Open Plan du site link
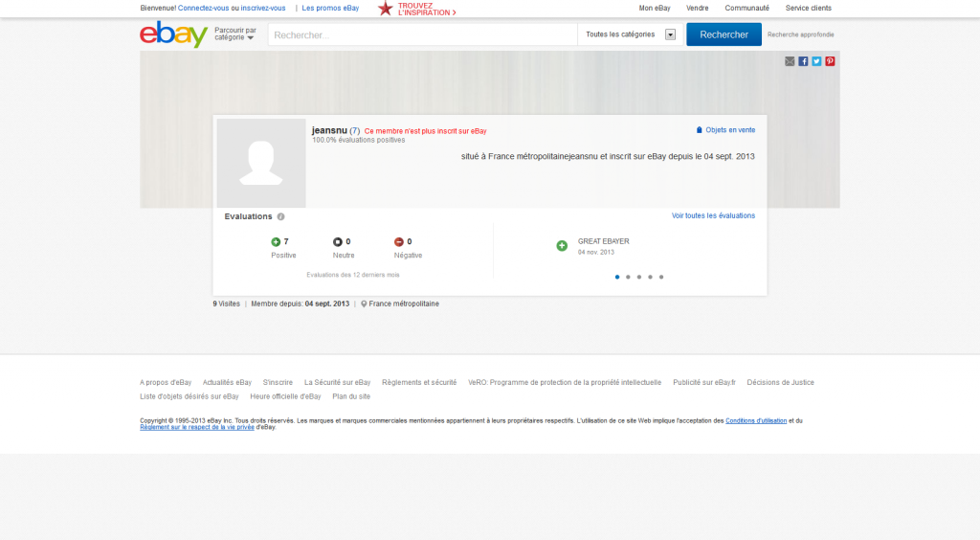The width and height of the screenshot is (980, 540). point(351,397)
